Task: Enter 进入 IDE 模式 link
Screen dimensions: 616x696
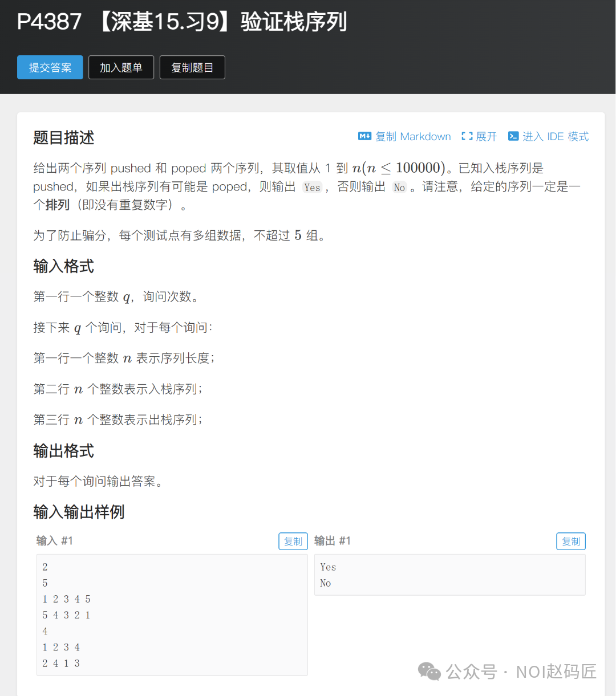Action: click(x=556, y=136)
